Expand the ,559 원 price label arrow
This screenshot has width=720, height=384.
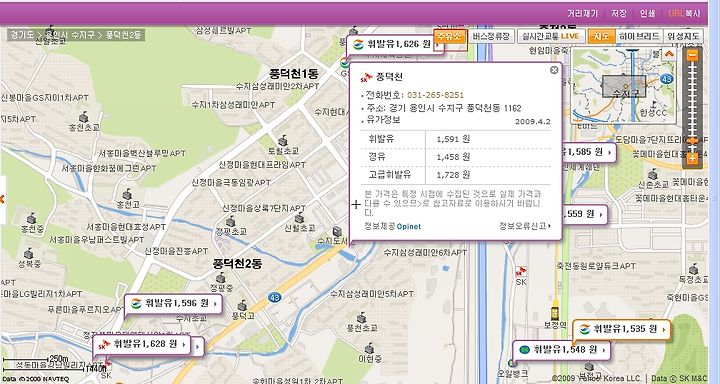point(601,214)
